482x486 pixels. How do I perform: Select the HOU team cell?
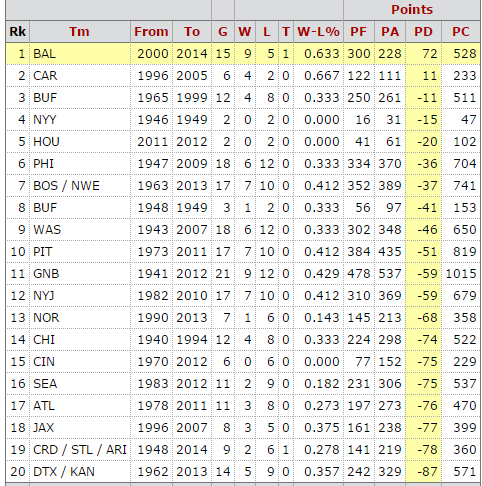pyautogui.click(x=80, y=142)
